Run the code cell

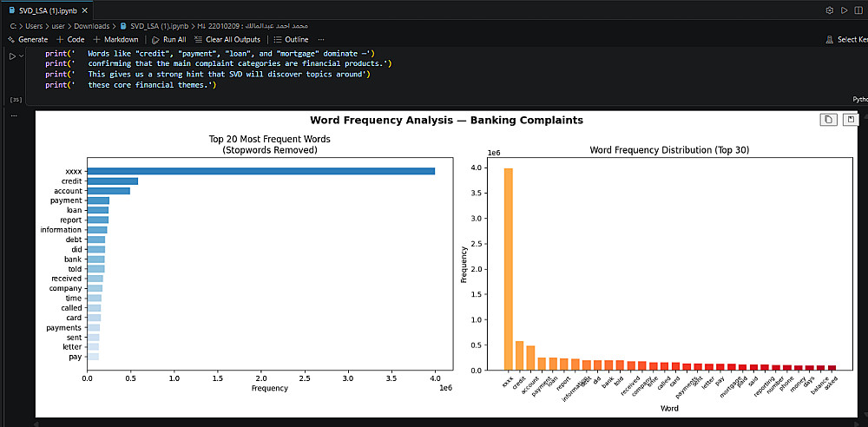tap(12, 56)
